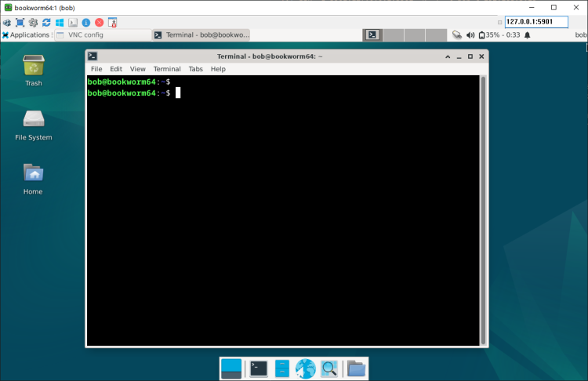Open the notifications bell
588x381 pixels.
[528, 34]
